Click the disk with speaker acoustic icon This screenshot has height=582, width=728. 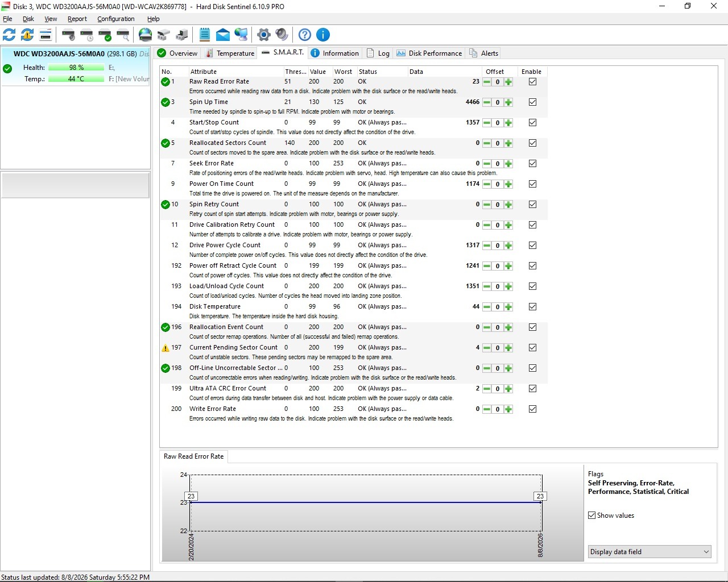[68, 35]
